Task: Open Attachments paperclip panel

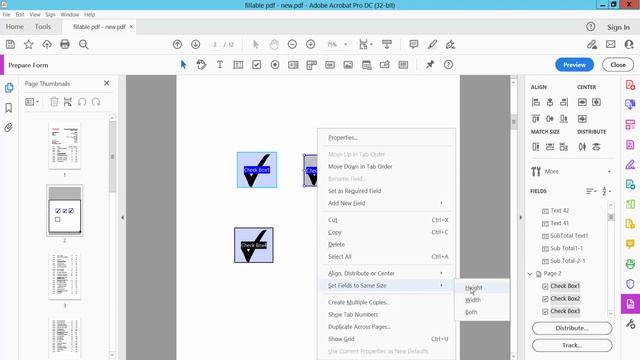Action: [9, 127]
